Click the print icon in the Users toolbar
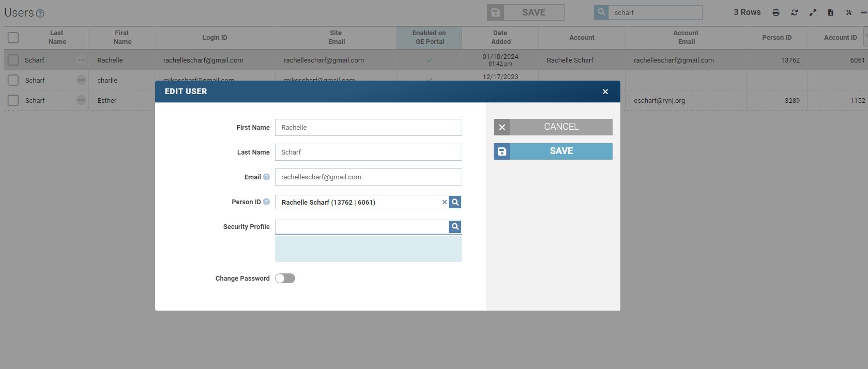The image size is (868, 369). coord(776,12)
